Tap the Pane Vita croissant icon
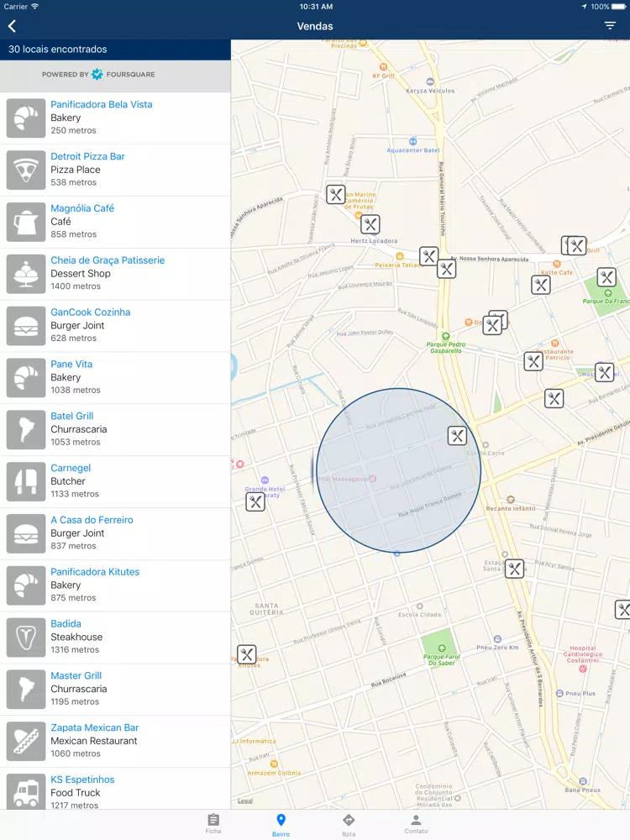Screen dimensions: 630x840 tap(26, 378)
